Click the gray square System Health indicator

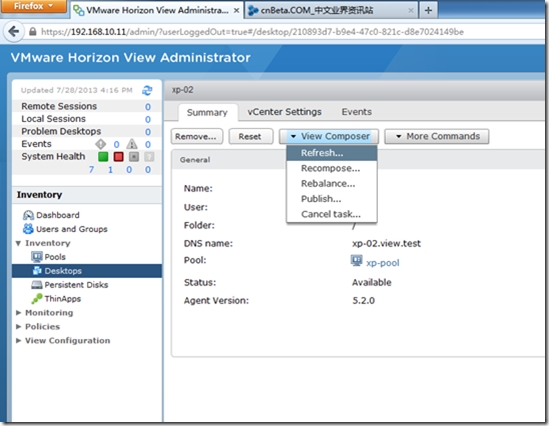click(134, 156)
